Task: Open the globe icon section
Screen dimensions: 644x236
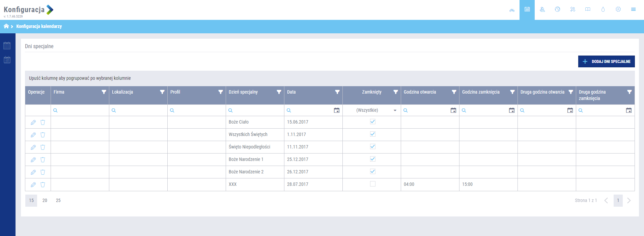Action: pos(557,9)
